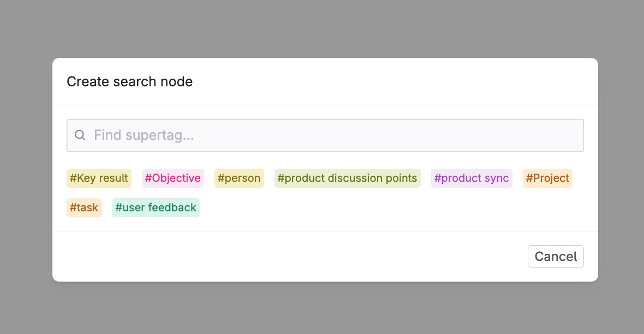Cancel the Create search node dialog

(x=555, y=256)
